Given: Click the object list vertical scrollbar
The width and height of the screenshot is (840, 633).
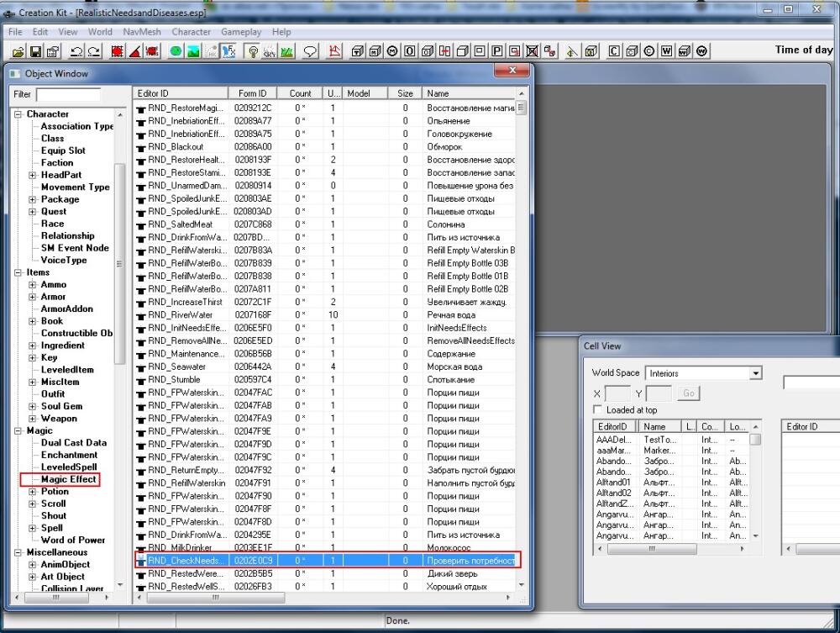Looking at the screenshot, I should point(522,340).
